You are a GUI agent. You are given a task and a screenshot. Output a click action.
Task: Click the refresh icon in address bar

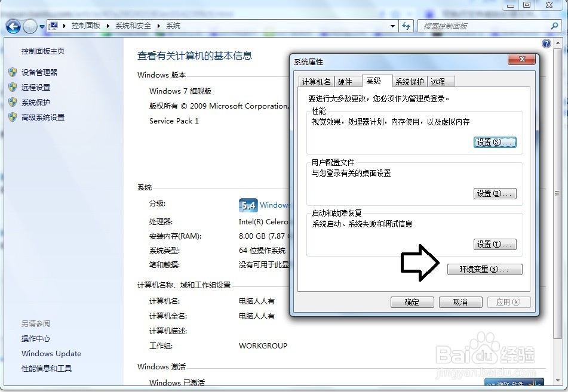(406, 26)
